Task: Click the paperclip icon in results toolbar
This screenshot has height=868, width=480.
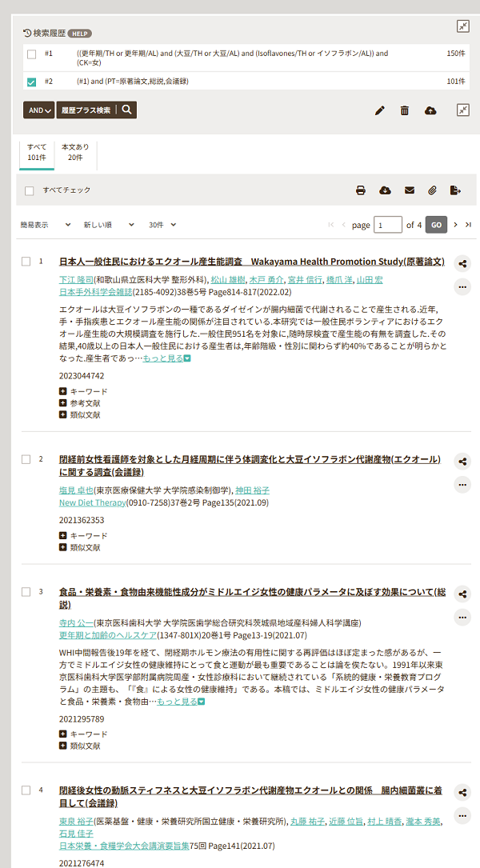Action: (x=432, y=190)
